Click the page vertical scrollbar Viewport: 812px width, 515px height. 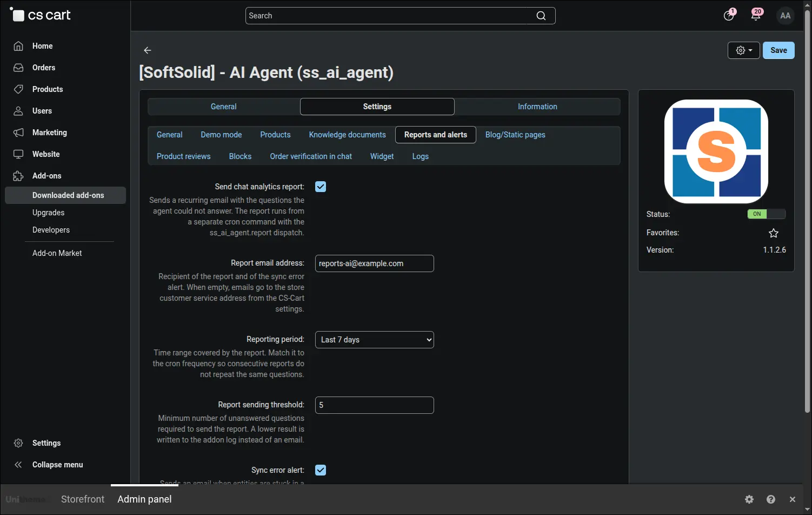(808, 211)
